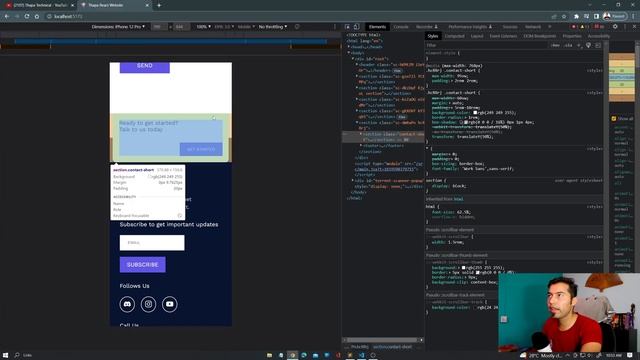Collapse the body element node
Viewport: 640px width, 360px height.
click(349, 53)
